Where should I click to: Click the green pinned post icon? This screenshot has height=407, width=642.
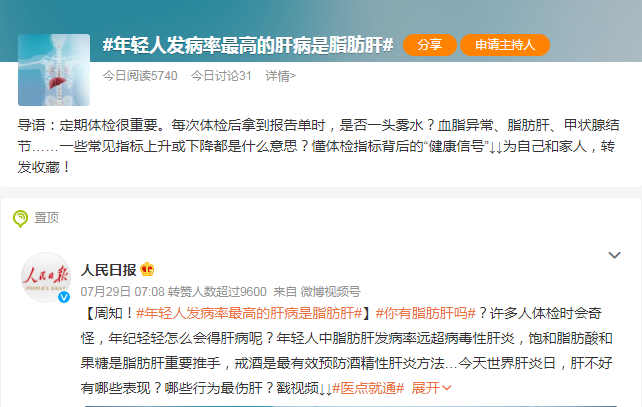[20, 219]
